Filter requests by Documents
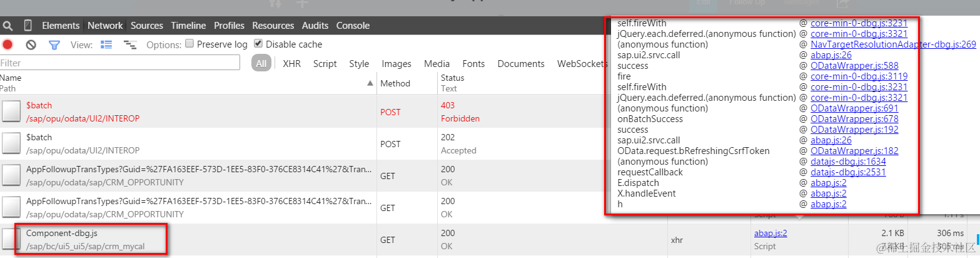 (521, 64)
